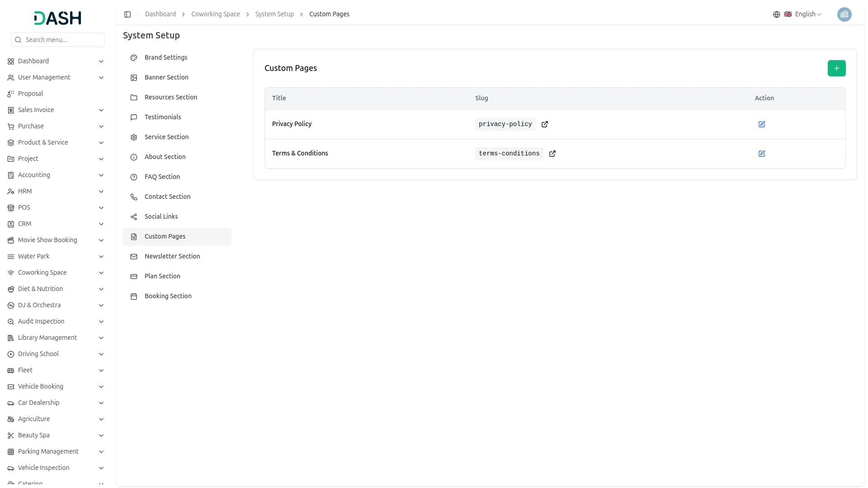Open the English language dropdown
868x488 pixels.
pyautogui.click(x=807, y=14)
